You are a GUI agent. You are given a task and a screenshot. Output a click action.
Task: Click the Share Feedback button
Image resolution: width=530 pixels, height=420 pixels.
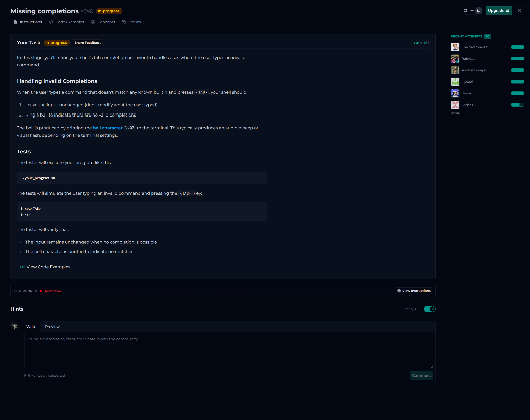88,43
